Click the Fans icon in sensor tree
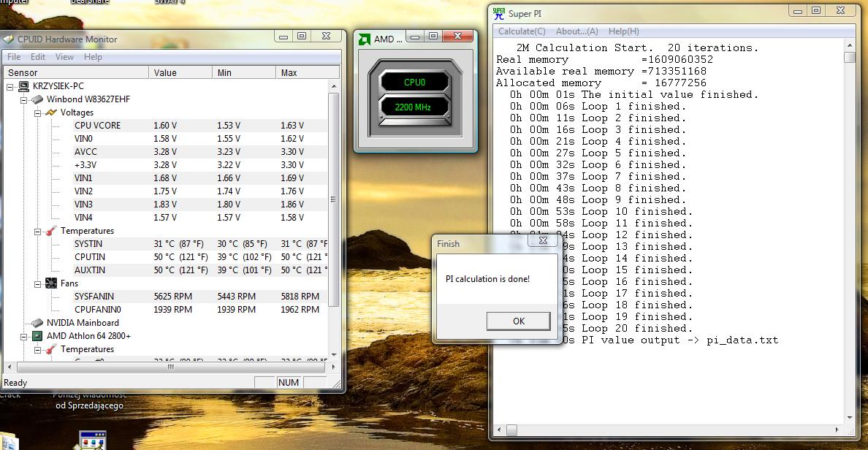Image resolution: width=868 pixels, height=450 pixels. (x=50, y=283)
